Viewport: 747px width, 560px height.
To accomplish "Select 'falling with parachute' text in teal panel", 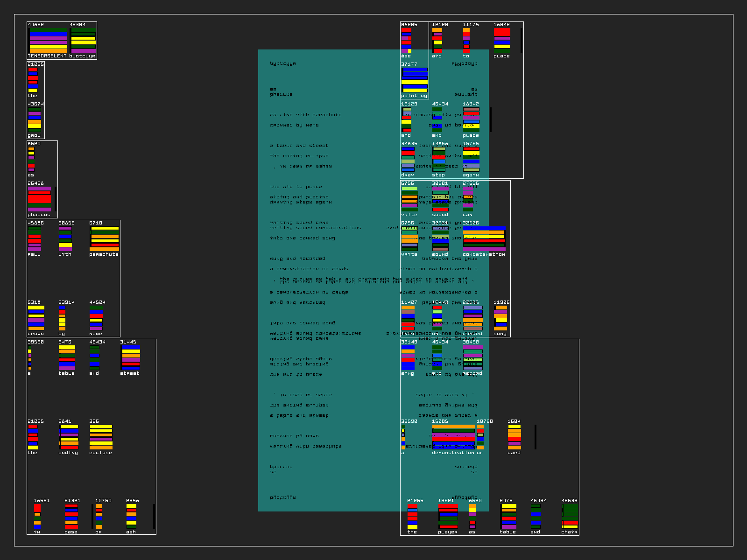I will [306, 115].
